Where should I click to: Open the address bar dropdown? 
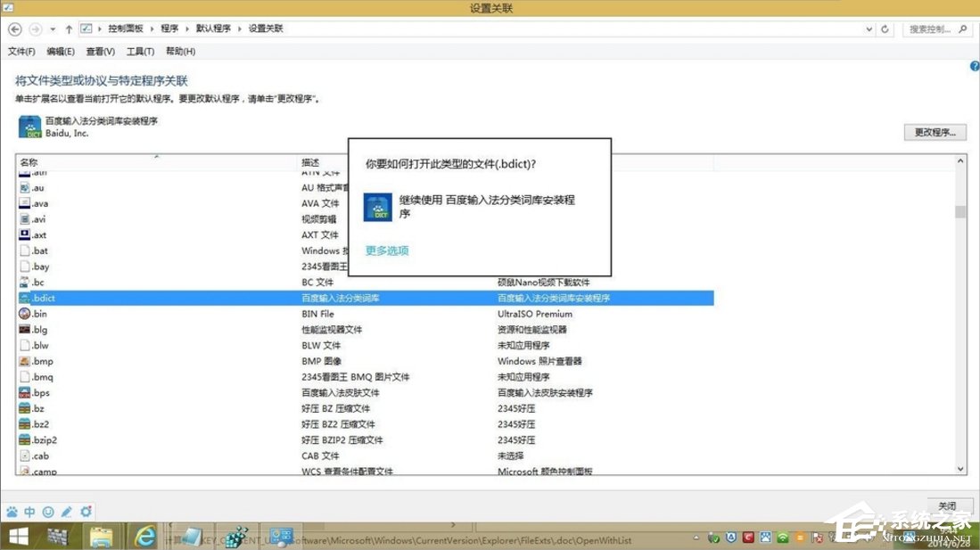coord(869,29)
